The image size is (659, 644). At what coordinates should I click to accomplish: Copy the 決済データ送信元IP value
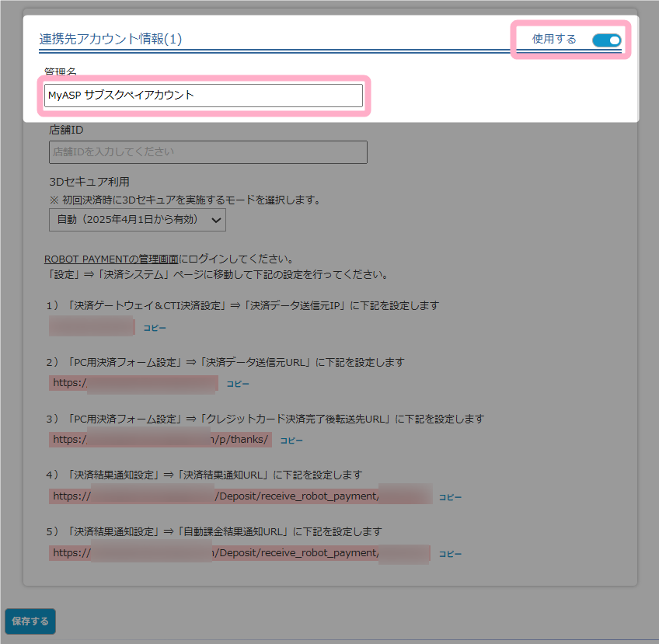(155, 328)
